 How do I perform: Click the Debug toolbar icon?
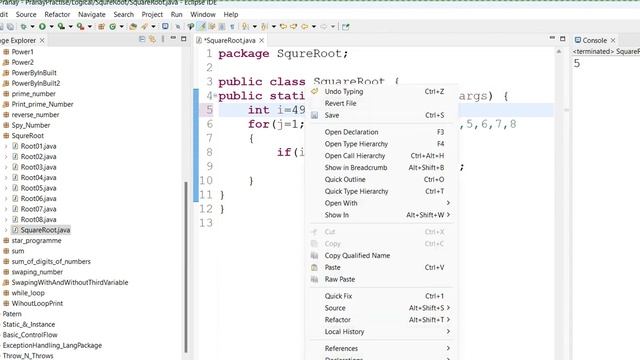[23, 27]
